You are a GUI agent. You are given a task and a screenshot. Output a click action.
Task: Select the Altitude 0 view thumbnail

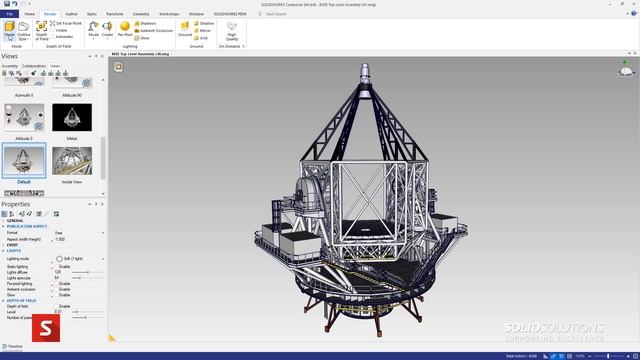pyautogui.click(x=24, y=118)
